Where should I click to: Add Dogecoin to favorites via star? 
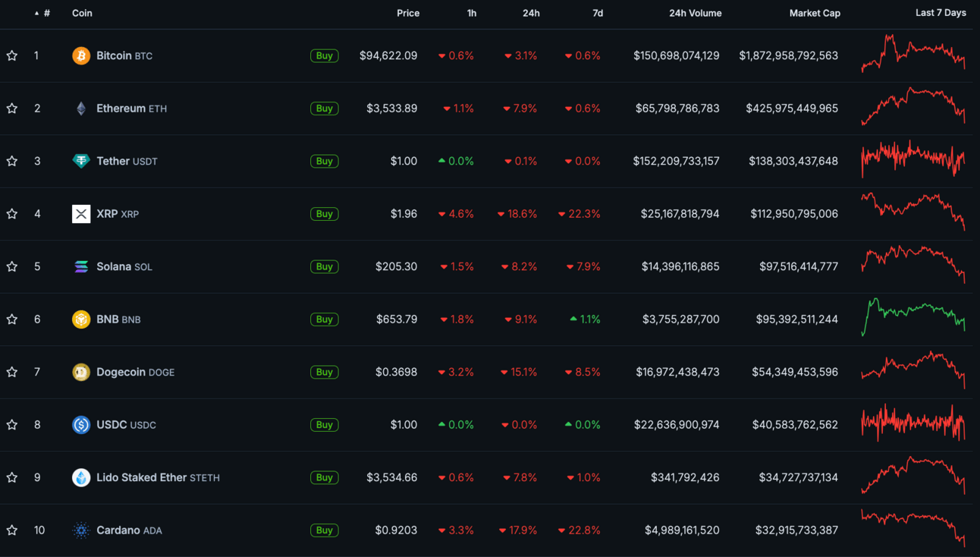[12, 372]
